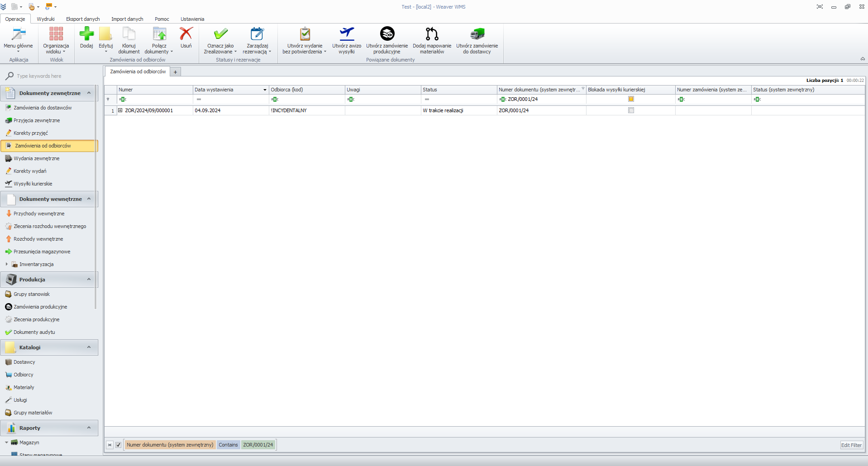Click Utwórz awizo wysyłki airplane icon
This screenshot has width=868, height=466.
tap(347, 34)
